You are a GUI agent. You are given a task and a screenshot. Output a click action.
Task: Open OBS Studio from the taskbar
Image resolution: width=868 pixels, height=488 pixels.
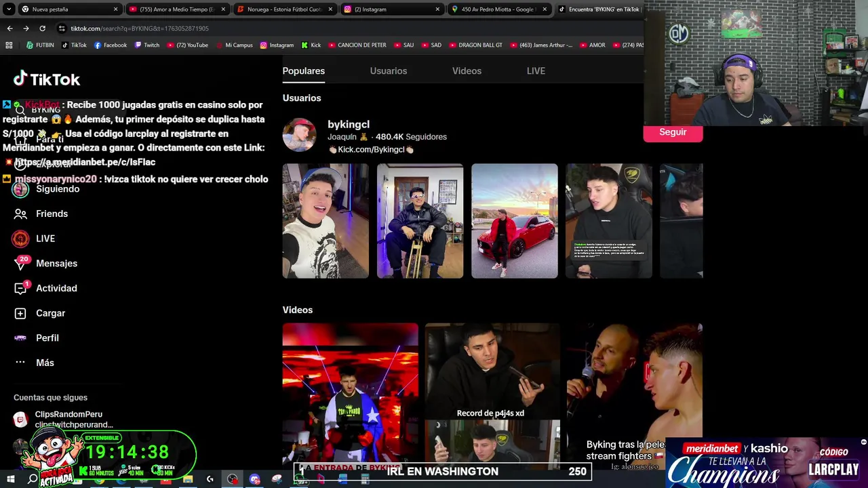[233, 479]
